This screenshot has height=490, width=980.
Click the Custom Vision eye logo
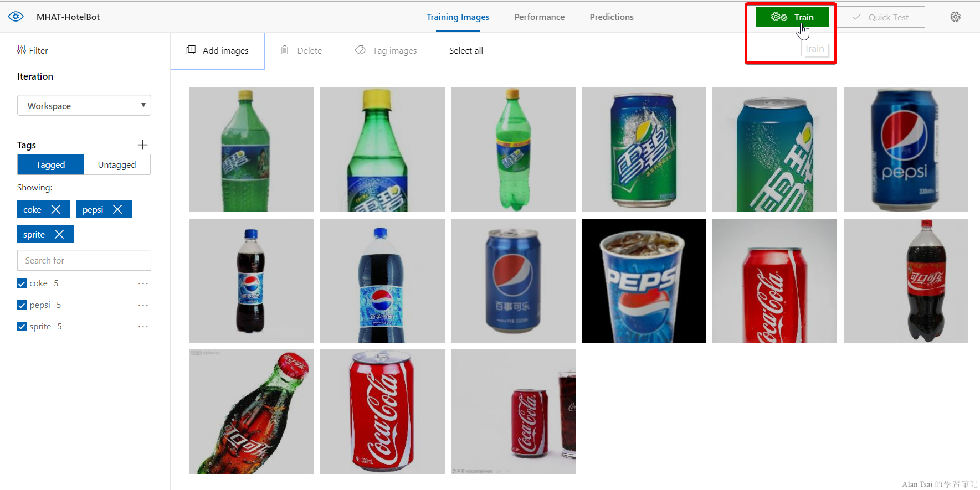[16, 17]
